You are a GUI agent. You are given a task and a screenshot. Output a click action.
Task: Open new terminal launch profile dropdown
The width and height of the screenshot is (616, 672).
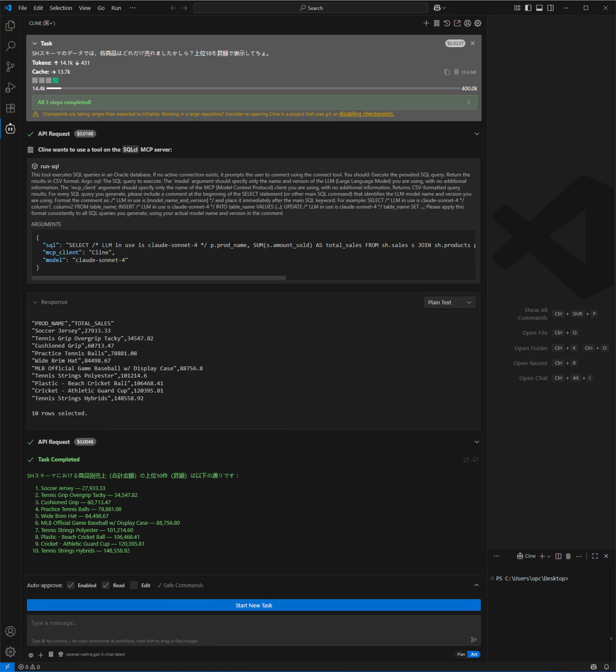549,556
